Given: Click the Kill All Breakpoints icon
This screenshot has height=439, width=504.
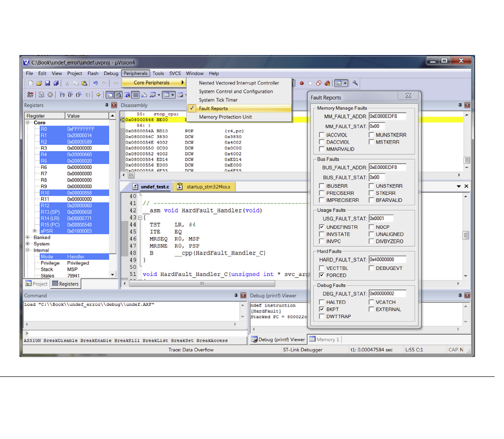Looking at the screenshot, I should coord(327,83).
